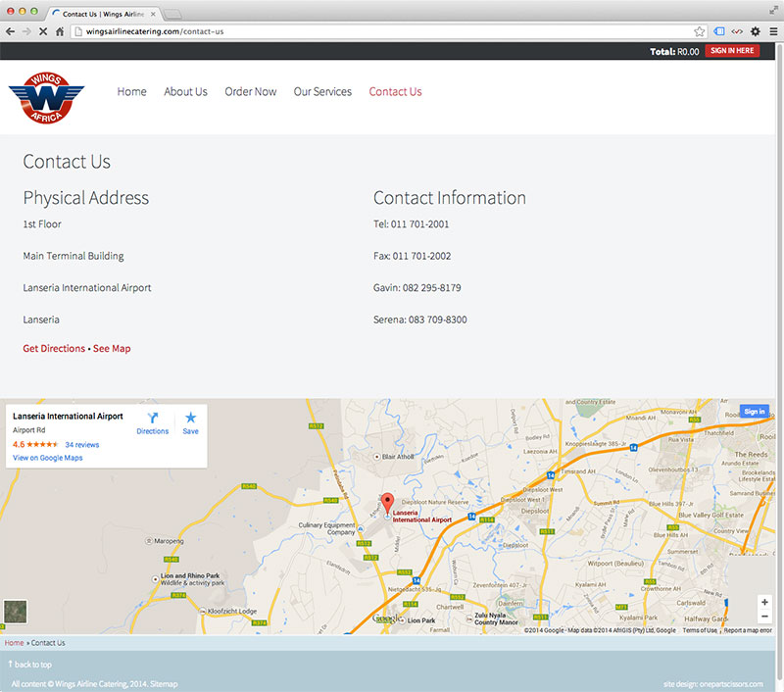
Task: Click the 1st Floor address line
Action: (42, 224)
